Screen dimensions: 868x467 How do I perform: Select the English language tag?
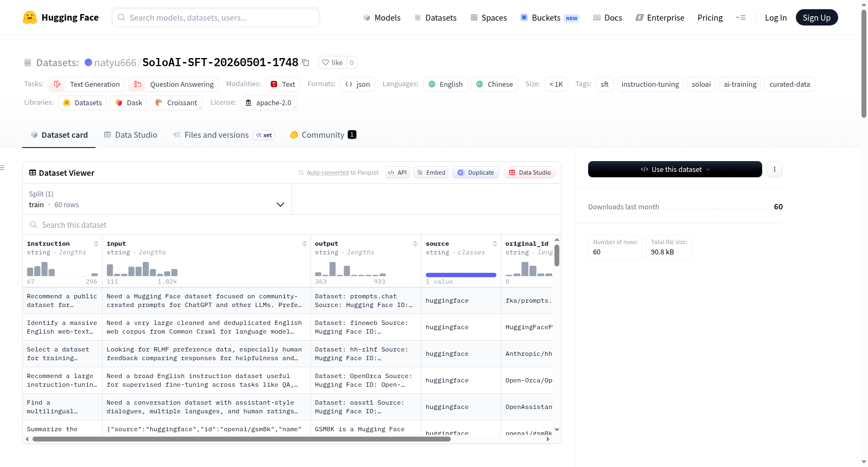click(445, 84)
